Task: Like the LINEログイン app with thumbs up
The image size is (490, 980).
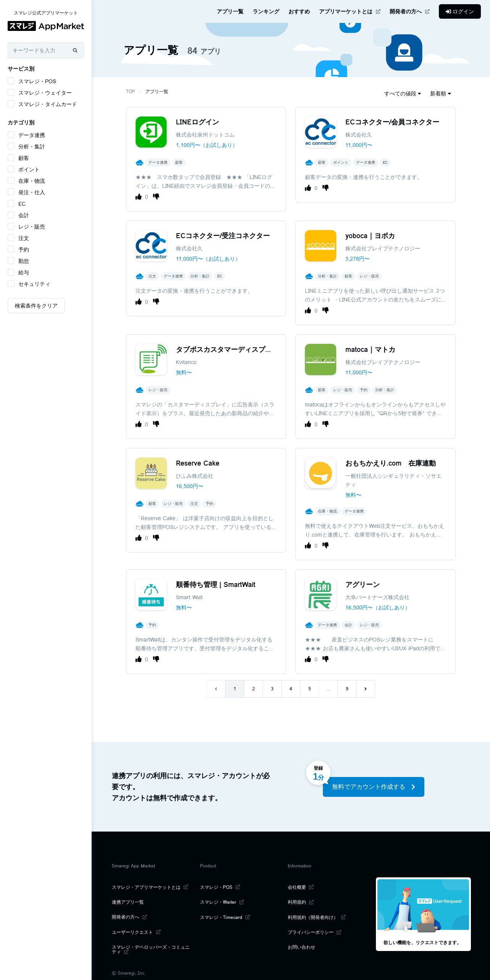Action: [139, 197]
